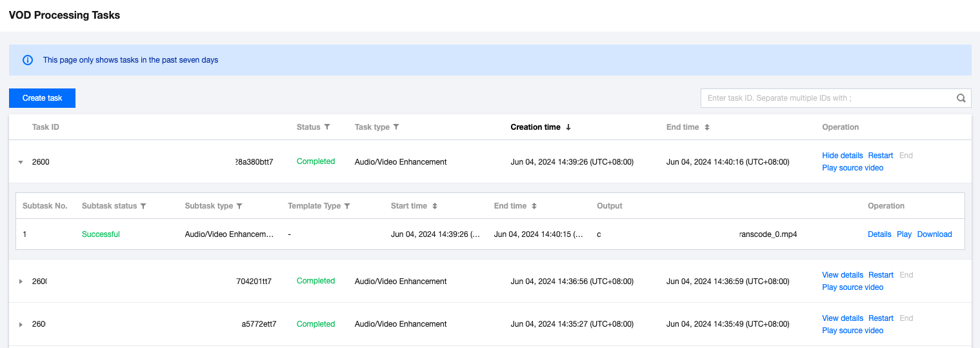Click the Template Type filter icon
This screenshot has height=348, width=980.
(x=347, y=206)
